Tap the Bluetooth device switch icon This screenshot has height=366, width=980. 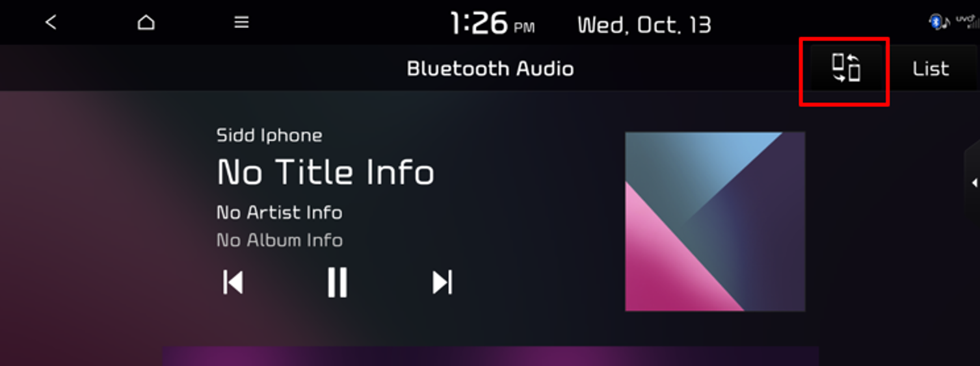pos(846,68)
